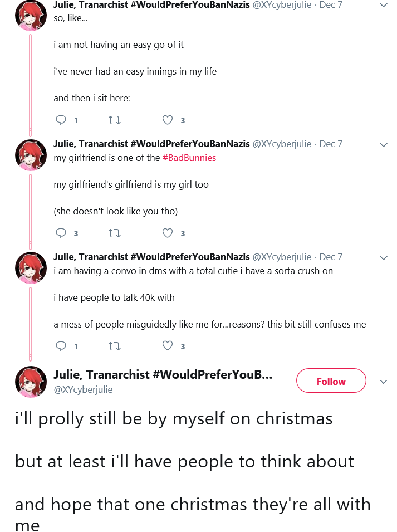Screen dimensions: 397x532
Task: Reply to the BadBunnies girlfriend tweet
Action: [x=61, y=233]
